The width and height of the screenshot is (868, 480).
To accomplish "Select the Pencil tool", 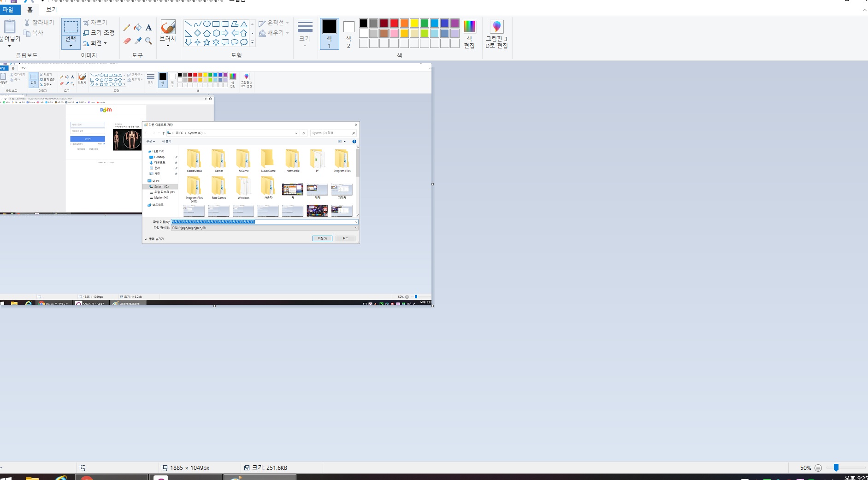I will 127,28.
